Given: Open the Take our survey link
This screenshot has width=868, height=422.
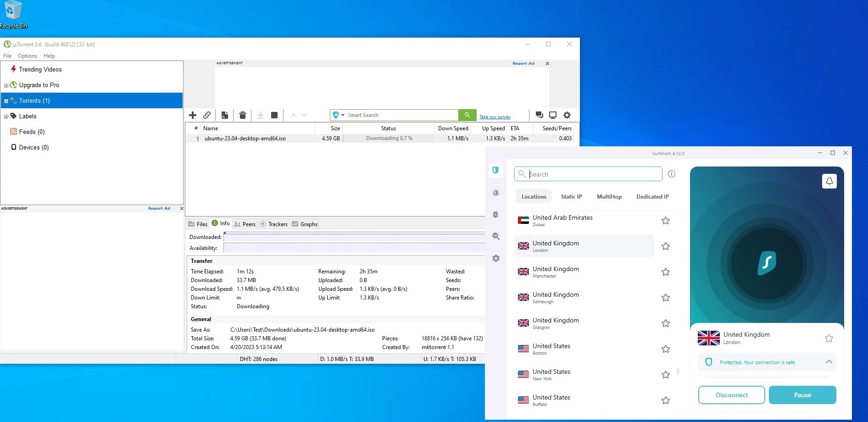Looking at the screenshot, I should (x=495, y=117).
